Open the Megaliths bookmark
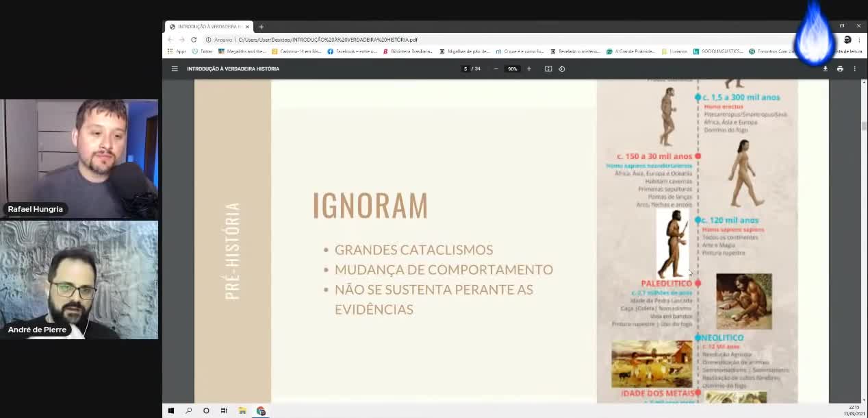The height and width of the screenshot is (418, 868). coord(242,51)
